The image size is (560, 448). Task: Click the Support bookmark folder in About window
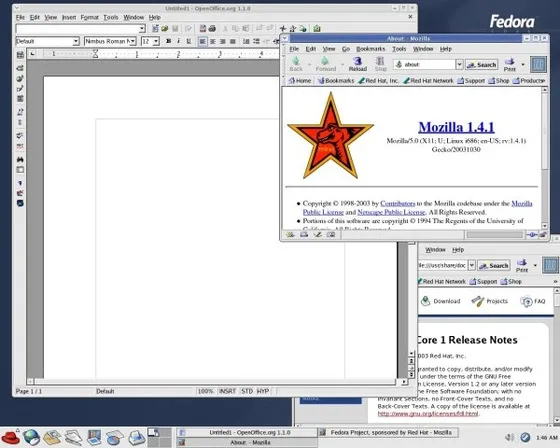(471, 81)
